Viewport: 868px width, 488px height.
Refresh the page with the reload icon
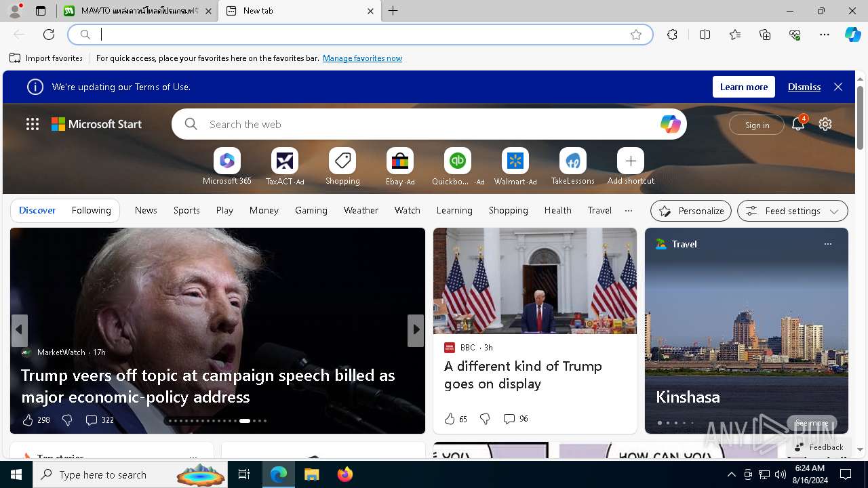click(49, 35)
